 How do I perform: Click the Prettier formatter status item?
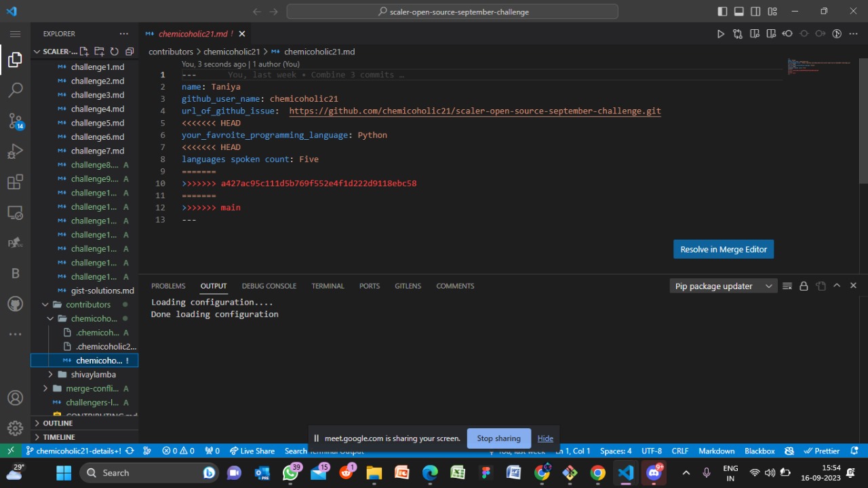[821, 450]
